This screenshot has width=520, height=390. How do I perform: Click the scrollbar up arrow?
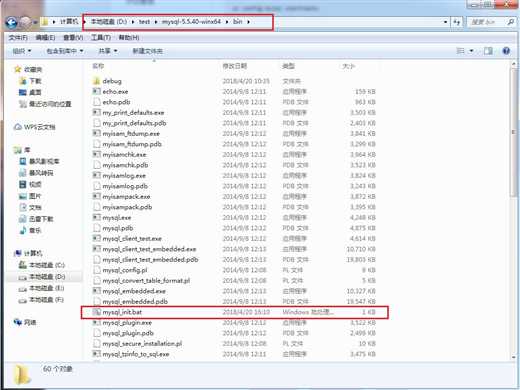point(514,64)
